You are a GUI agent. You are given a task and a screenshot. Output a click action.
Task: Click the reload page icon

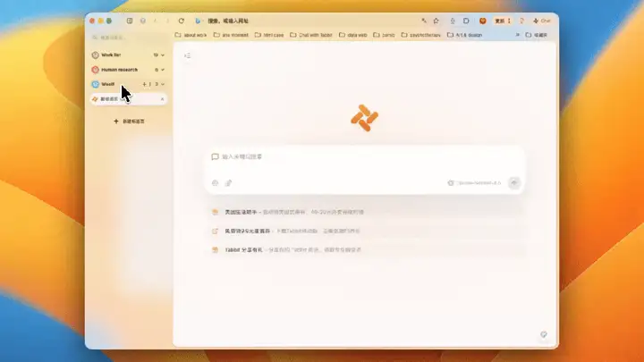tap(181, 21)
